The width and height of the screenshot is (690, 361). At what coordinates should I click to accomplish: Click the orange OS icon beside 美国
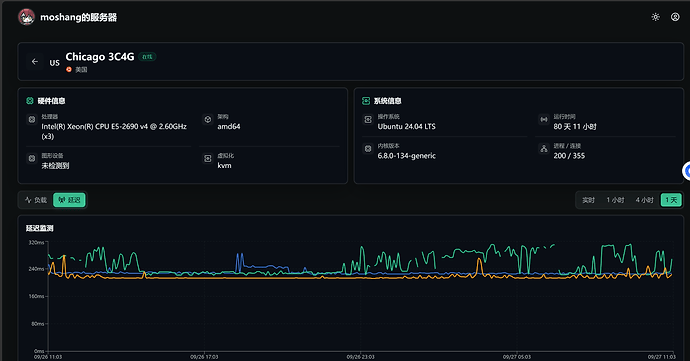pos(69,70)
